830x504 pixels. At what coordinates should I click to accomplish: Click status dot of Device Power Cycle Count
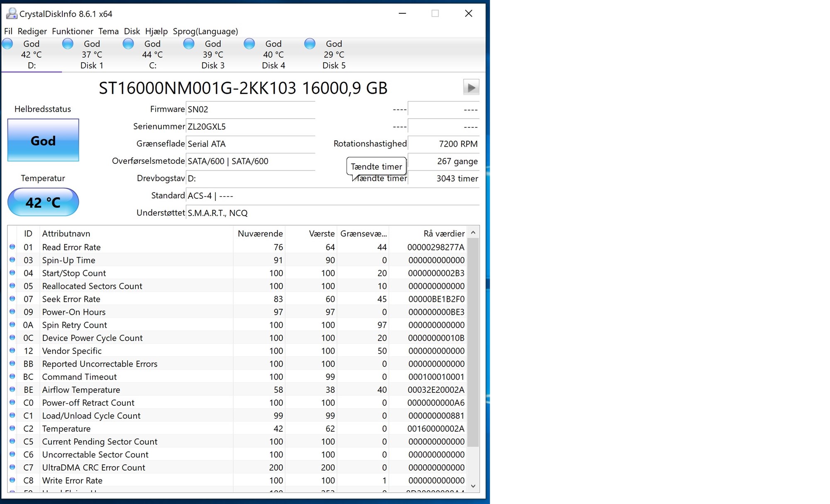tap(12, 337)
